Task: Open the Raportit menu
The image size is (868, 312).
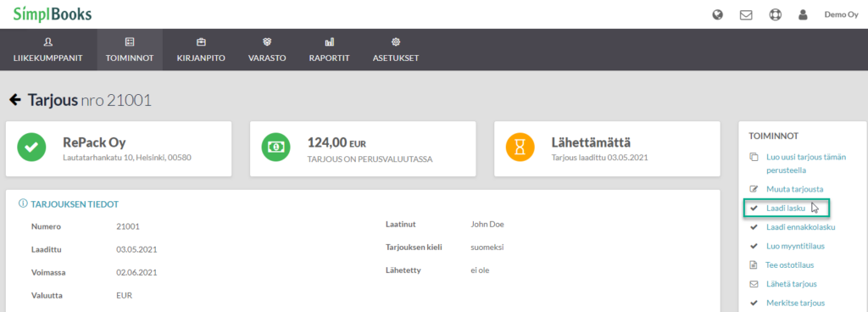Action: 330,50
